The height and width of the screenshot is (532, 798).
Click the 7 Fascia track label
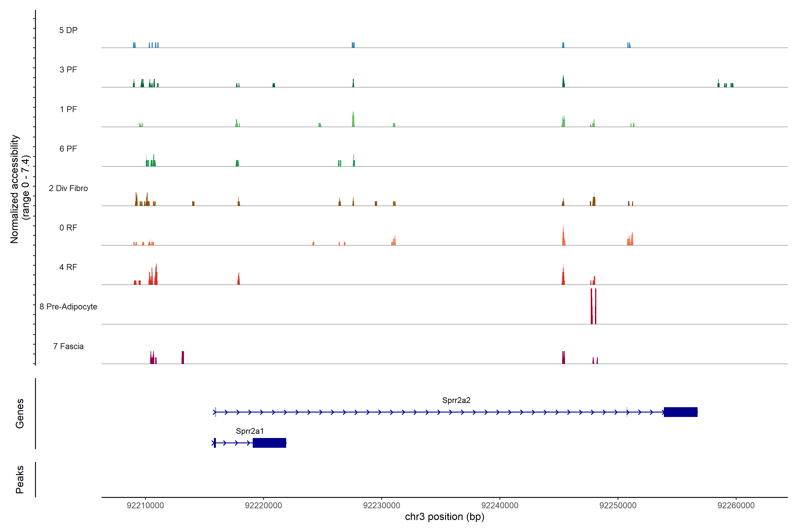(x=68, y=346)
